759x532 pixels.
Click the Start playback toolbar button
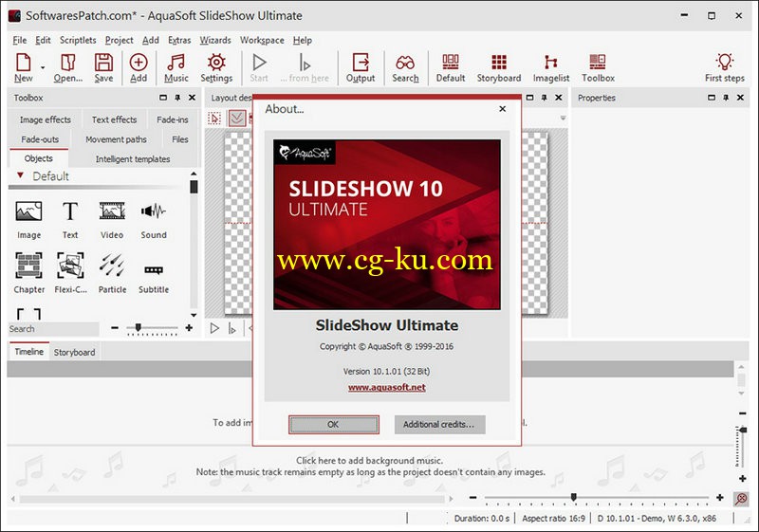pos(259,67)
